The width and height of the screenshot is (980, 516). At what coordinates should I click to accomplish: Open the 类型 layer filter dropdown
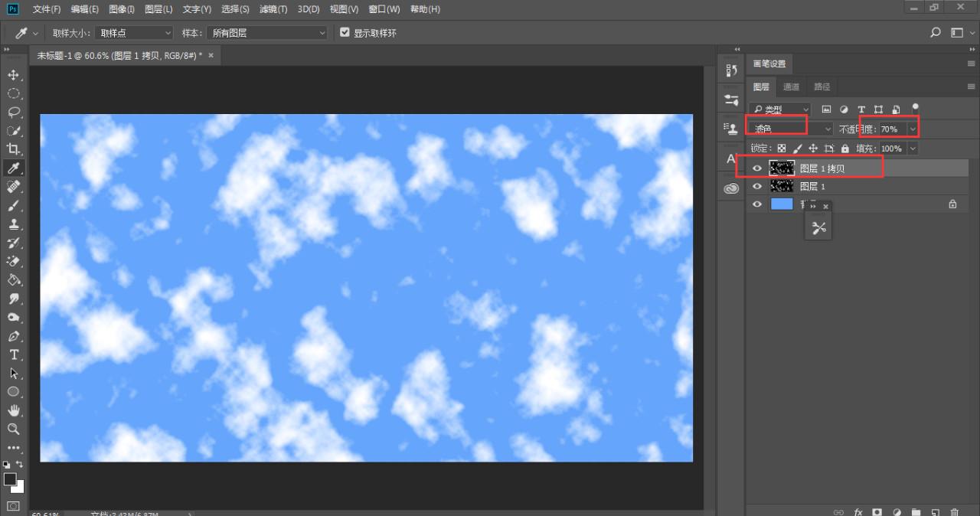coord(779,109)
